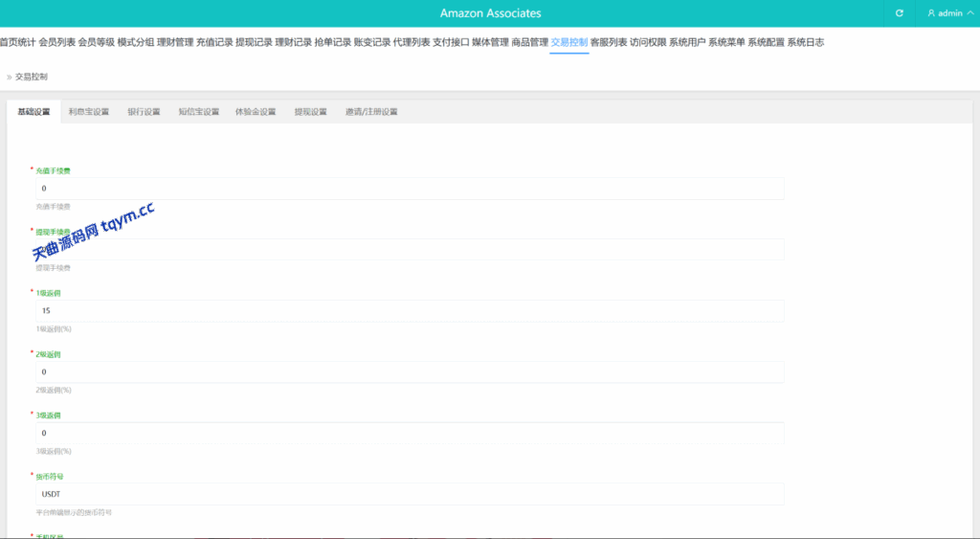Open 客服列表 page
Screen dimensions: 980x539
point(608,42)
